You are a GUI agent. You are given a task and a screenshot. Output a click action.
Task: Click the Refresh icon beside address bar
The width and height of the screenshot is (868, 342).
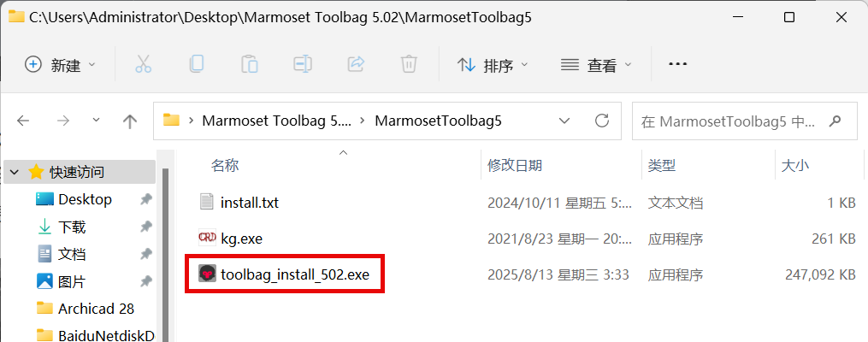coord(601,120)
